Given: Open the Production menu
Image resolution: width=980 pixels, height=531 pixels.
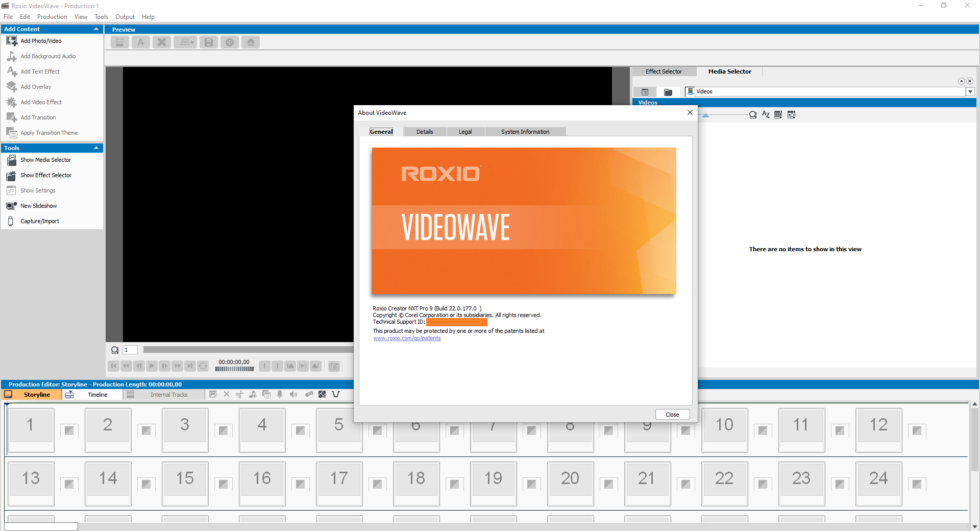Looking at the screenshot, I should 52,17.
